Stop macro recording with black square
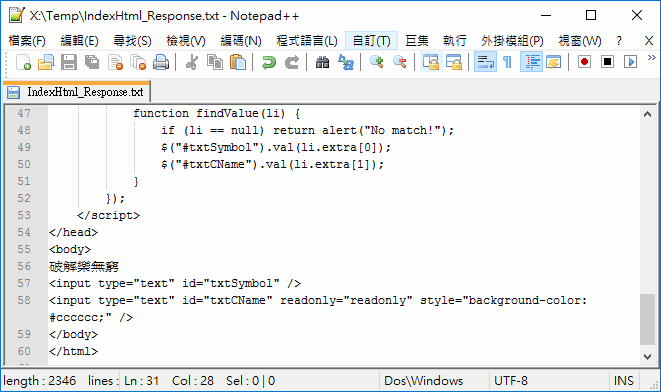 (x=607, y=62)
